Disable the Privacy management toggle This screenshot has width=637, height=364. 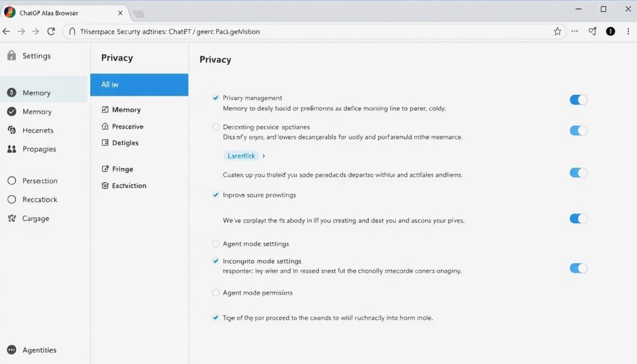pyautogui.click(x=578, y=100)
